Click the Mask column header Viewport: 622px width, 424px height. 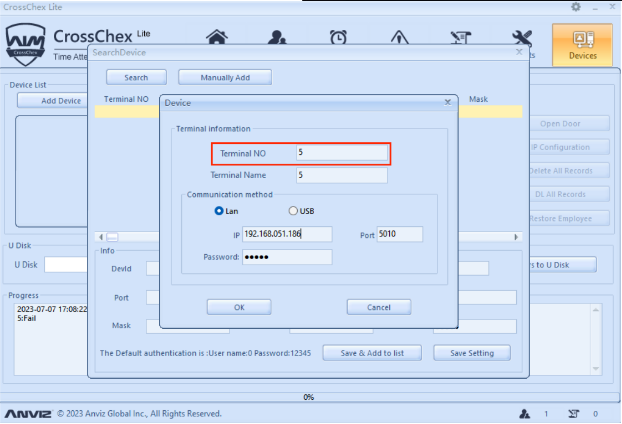pos(478,99)
